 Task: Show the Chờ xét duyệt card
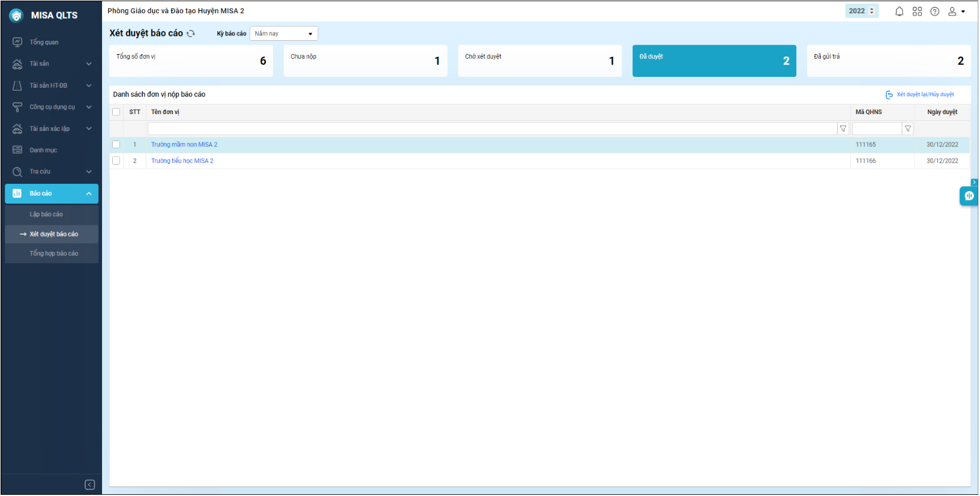pos(540,61)
